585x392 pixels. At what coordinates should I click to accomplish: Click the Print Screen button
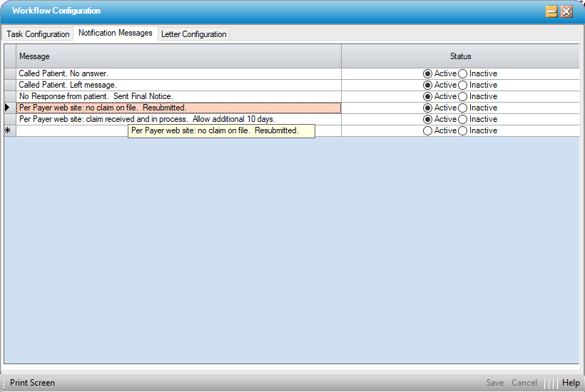point(32,383)
